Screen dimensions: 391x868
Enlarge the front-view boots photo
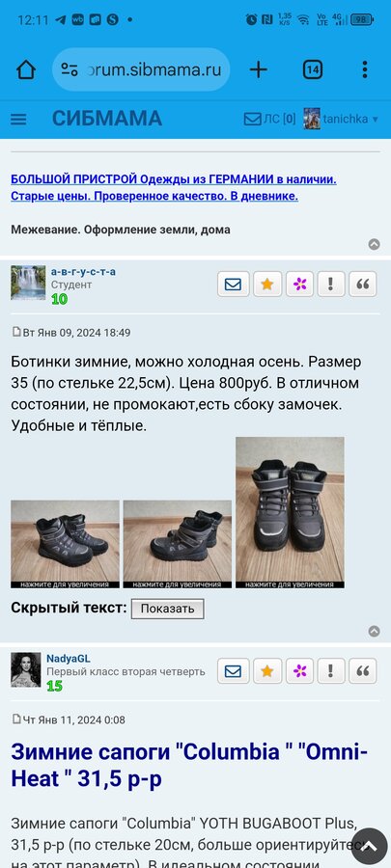tap(290, 513)
